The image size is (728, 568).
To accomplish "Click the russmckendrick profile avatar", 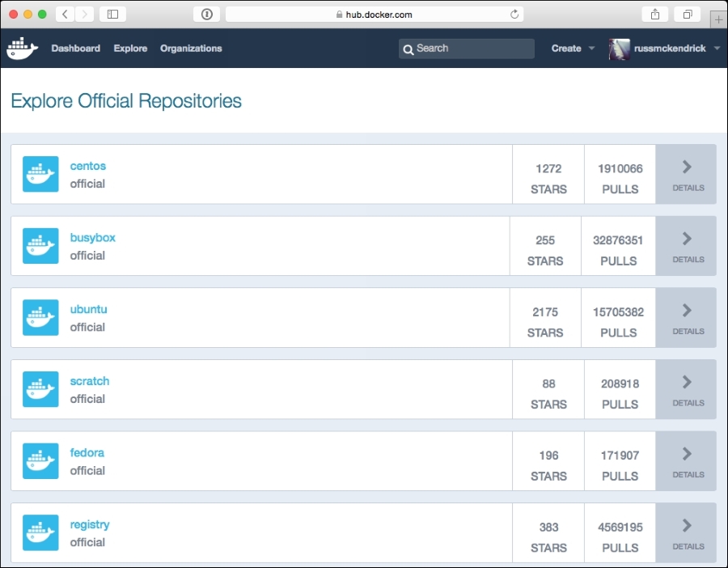I will pyautogui.click(x=620, y=49).
